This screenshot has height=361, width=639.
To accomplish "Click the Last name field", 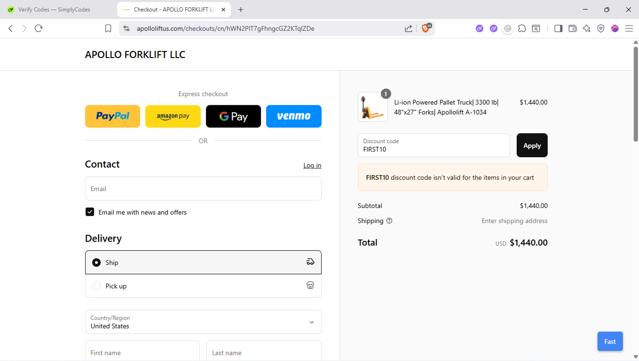I will tap(264, 351).
